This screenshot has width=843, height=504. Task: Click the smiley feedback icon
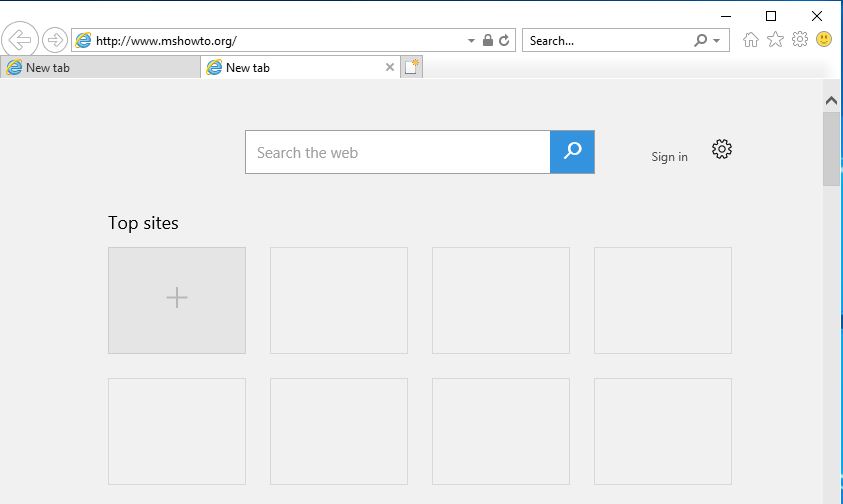point(824,39)
